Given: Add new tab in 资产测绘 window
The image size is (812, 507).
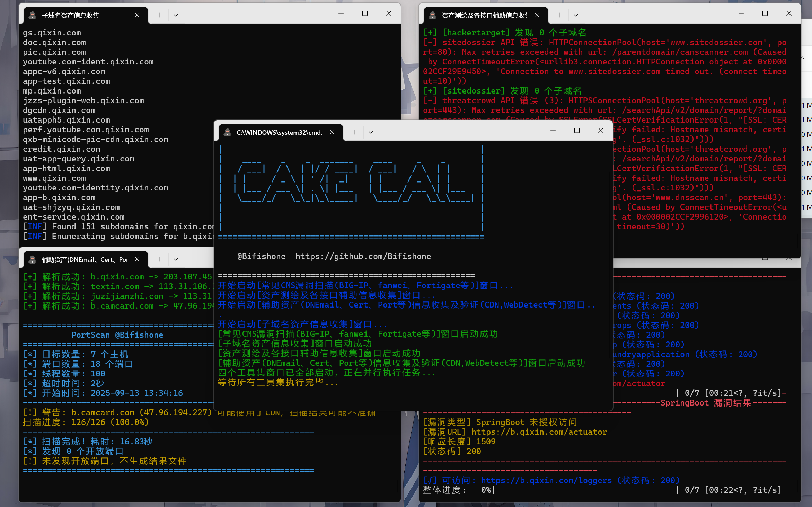Looking at the screenshot, I should [560, 15].
